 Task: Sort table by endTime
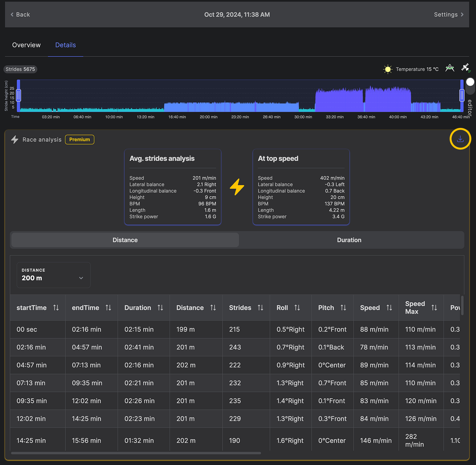coord(108,308)
